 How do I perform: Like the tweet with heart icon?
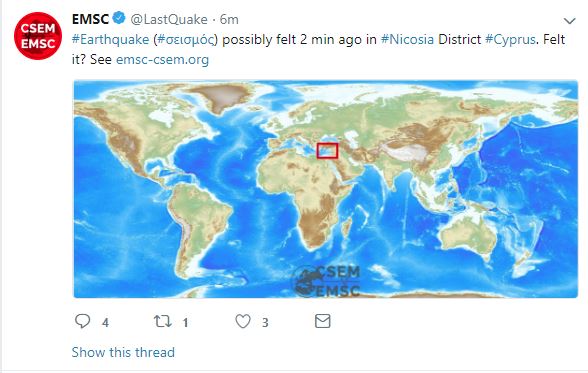(243, 321)
